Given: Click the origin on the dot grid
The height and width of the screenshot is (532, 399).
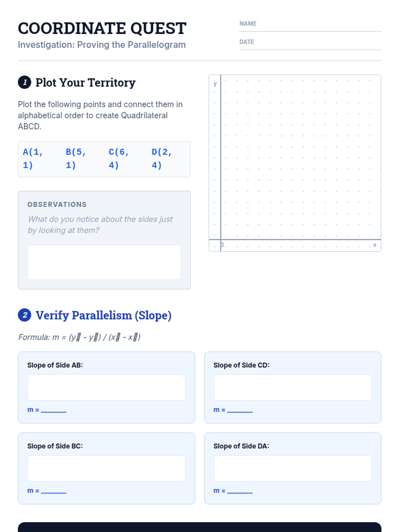Looking at the screenshot, I should click(221, 239).
